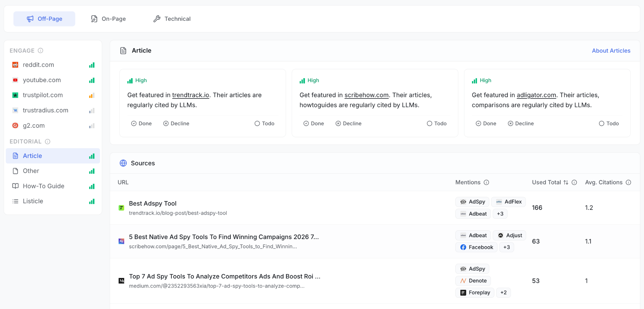Decline the scribehow.com recommendation
Screen dimensions: 644x309
[348, 124]
